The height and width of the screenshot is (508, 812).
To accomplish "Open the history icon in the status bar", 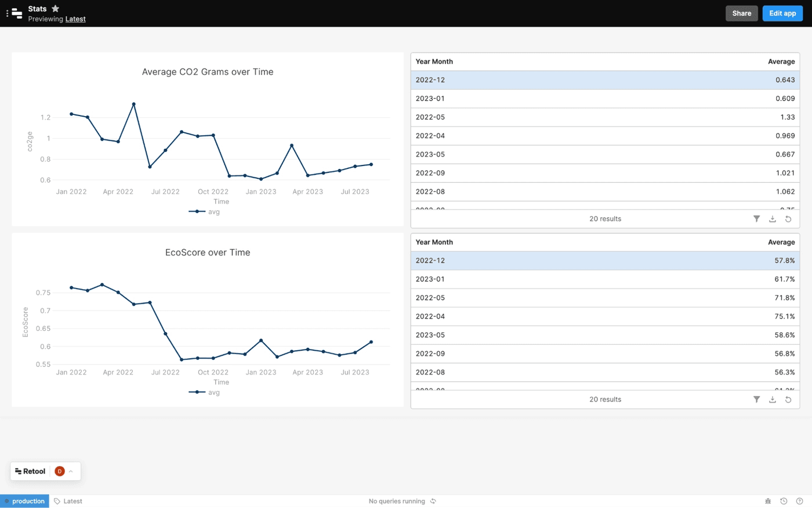I will [x=784, y=500].
